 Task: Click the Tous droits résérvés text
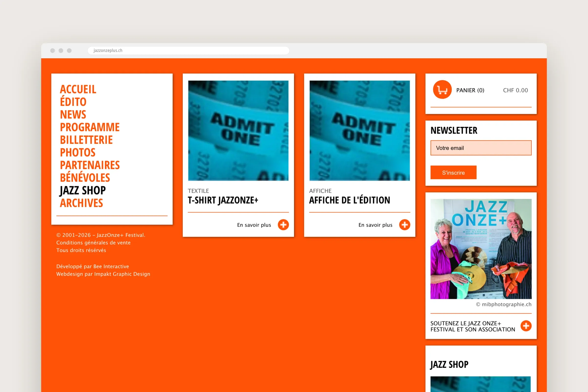[x=81, y=250]
